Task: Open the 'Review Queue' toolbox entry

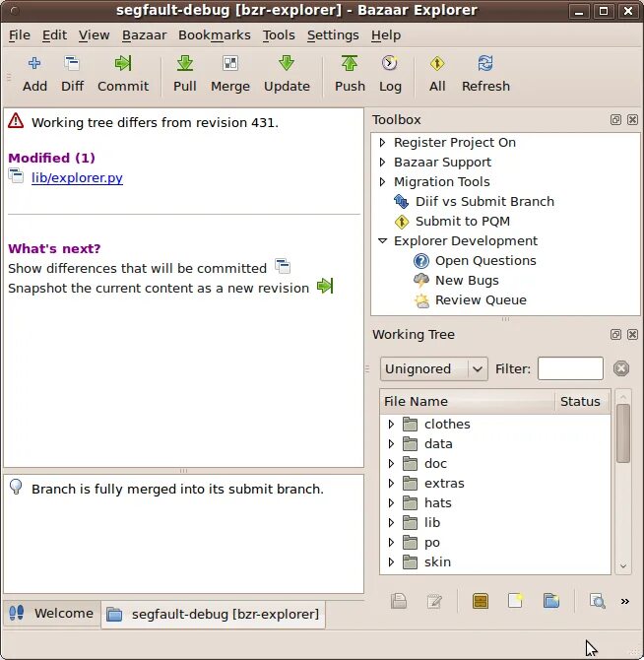Action: coord(481,300)
